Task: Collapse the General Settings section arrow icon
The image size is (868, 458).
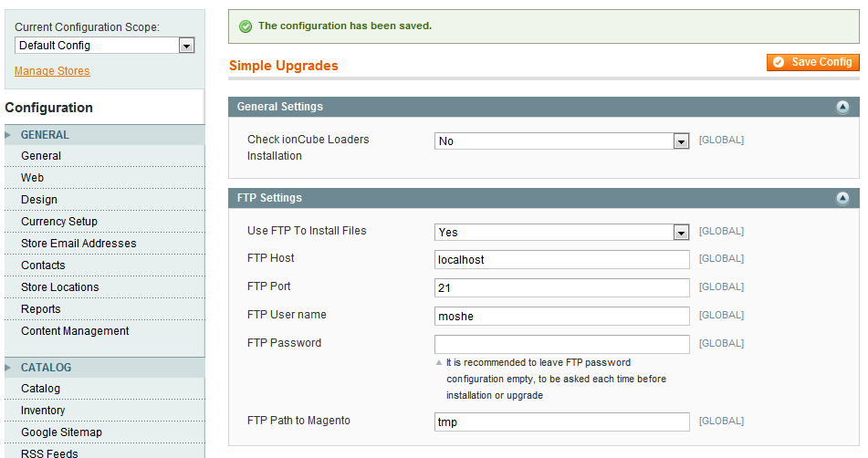Action: tap(842, 107)
